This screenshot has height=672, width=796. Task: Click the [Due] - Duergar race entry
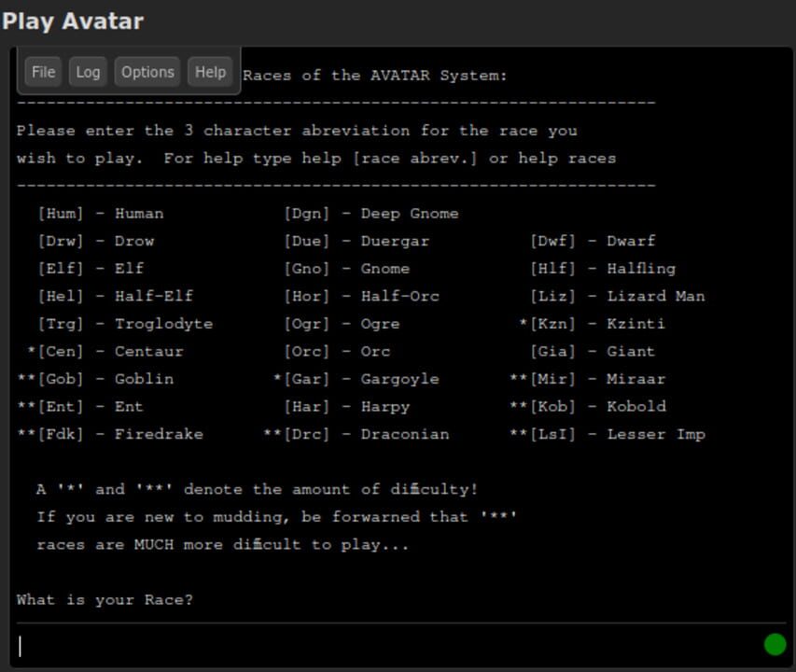point(356,241)
